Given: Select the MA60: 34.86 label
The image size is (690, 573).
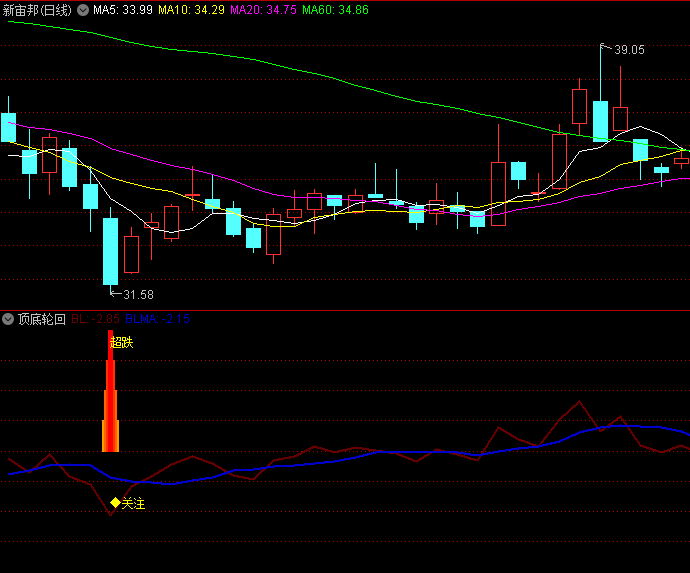Looking at the screenshot, I should tap(335, 10).
